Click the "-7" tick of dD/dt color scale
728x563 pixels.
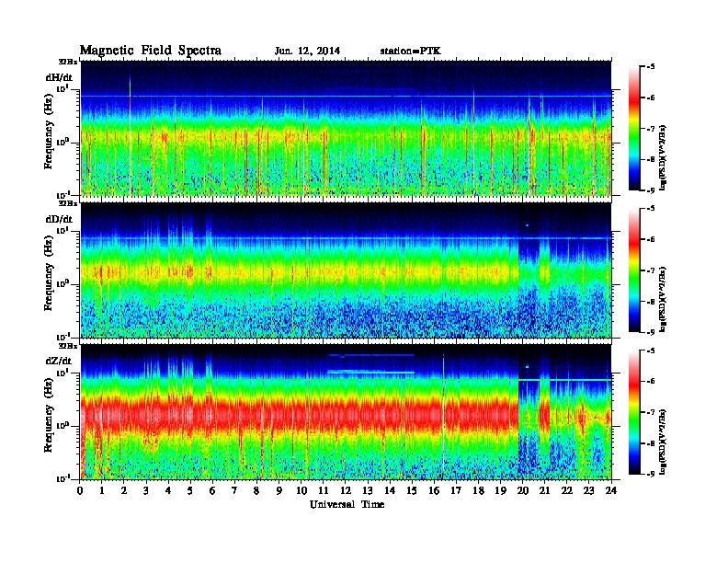pyautogui.click(x=651, y=270)
